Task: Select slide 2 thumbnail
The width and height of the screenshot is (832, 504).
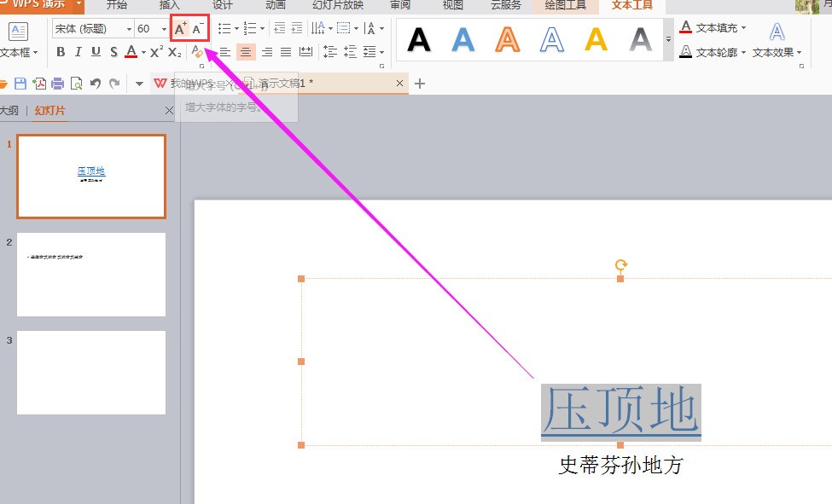Action: (x=90, y=275)
